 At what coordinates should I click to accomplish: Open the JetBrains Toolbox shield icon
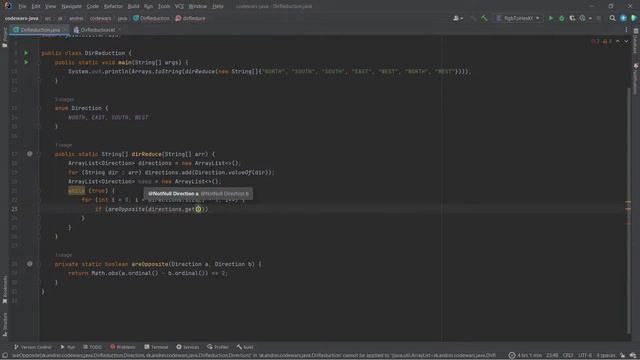pyautogui.click(x=633, y=18)
